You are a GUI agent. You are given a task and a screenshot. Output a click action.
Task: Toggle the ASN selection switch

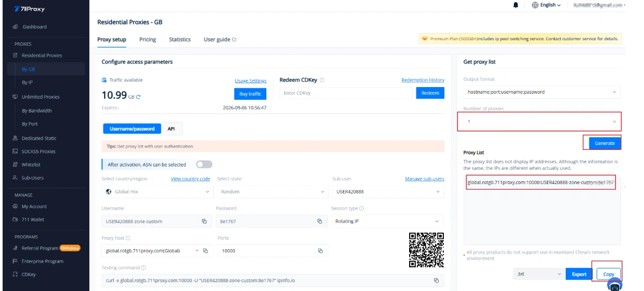tap(204, 165)
